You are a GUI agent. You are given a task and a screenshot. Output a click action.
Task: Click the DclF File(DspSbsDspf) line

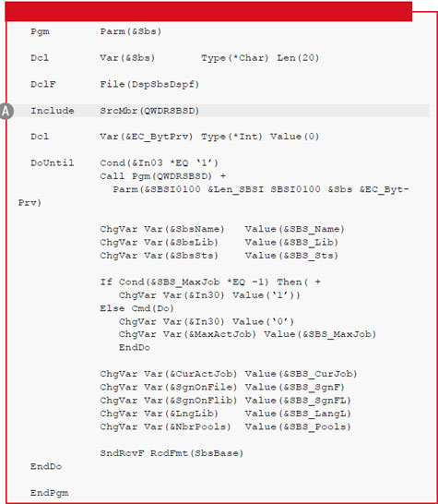click(x=115, y=84)
